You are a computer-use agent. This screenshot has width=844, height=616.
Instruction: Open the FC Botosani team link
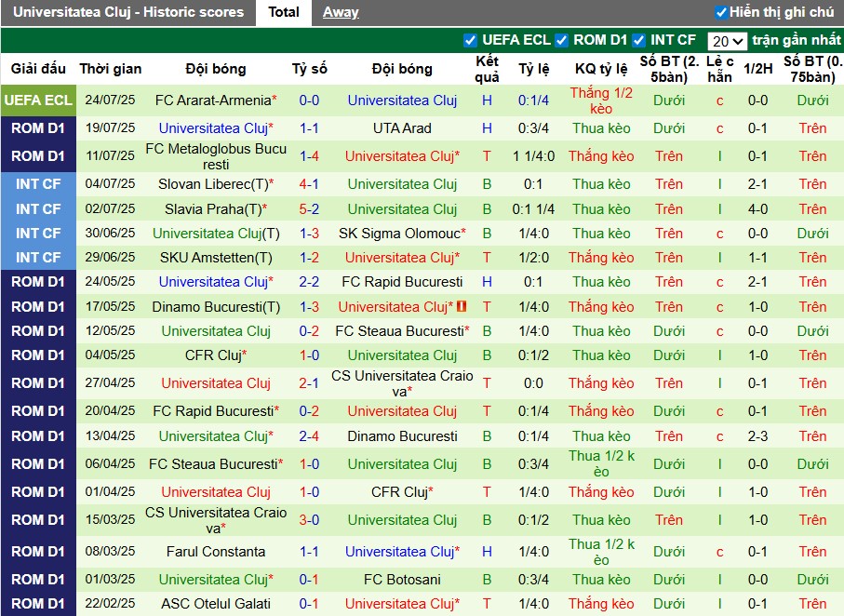(x=402, y=580)
